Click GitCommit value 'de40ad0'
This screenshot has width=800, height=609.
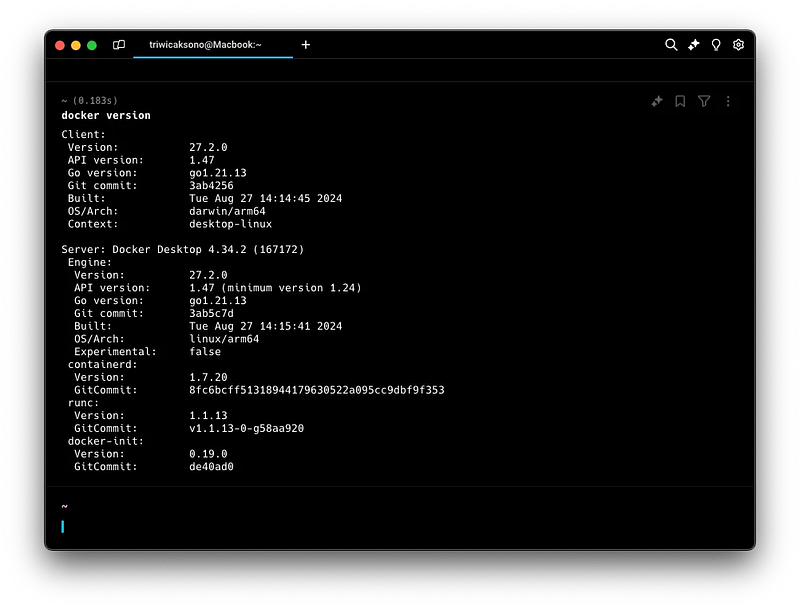pos(211,466)
